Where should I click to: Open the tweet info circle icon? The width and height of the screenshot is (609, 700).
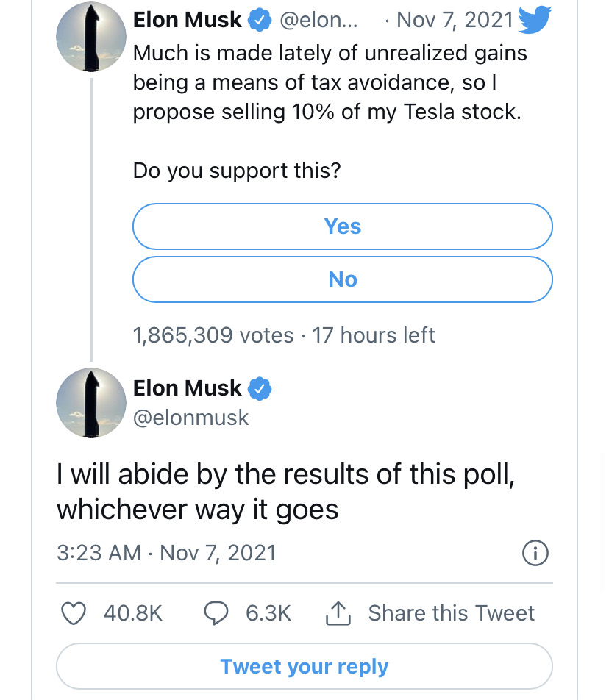(535, 553)
